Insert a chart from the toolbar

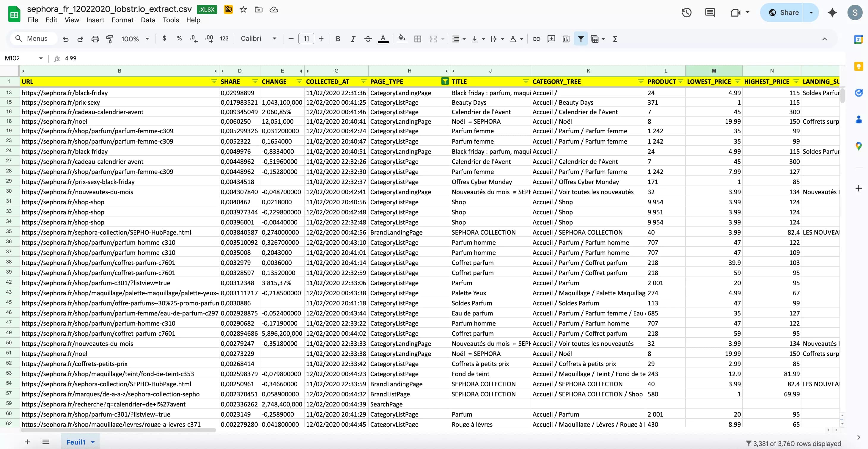click(x=566, y=39)
